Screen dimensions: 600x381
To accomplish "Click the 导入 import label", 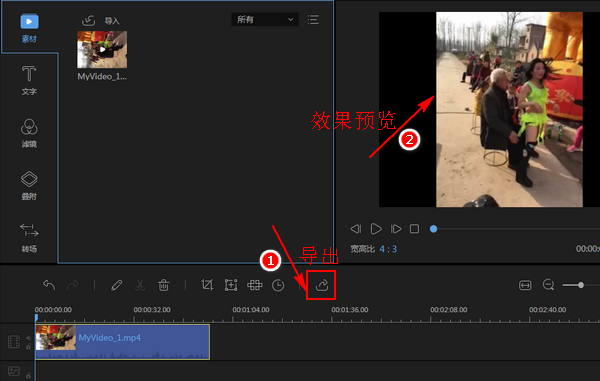I will (x=112, y=21).
